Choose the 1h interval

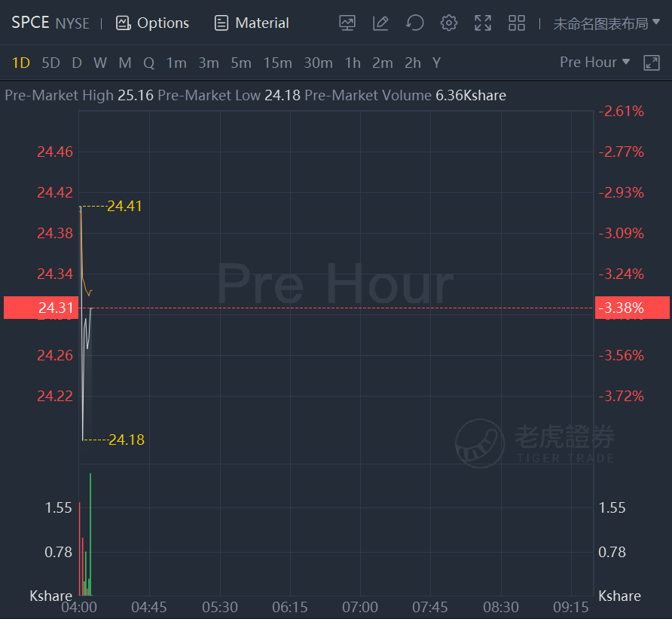[x=353, y=63]
